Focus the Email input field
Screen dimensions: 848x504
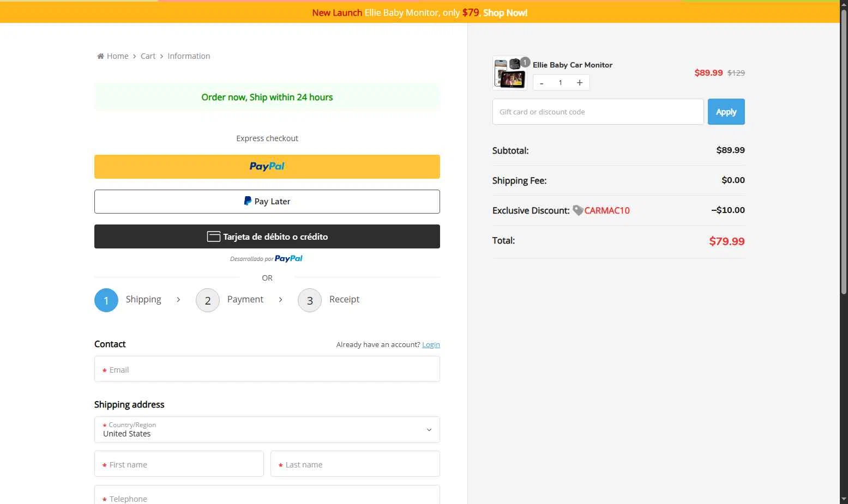tap(267, 369)
